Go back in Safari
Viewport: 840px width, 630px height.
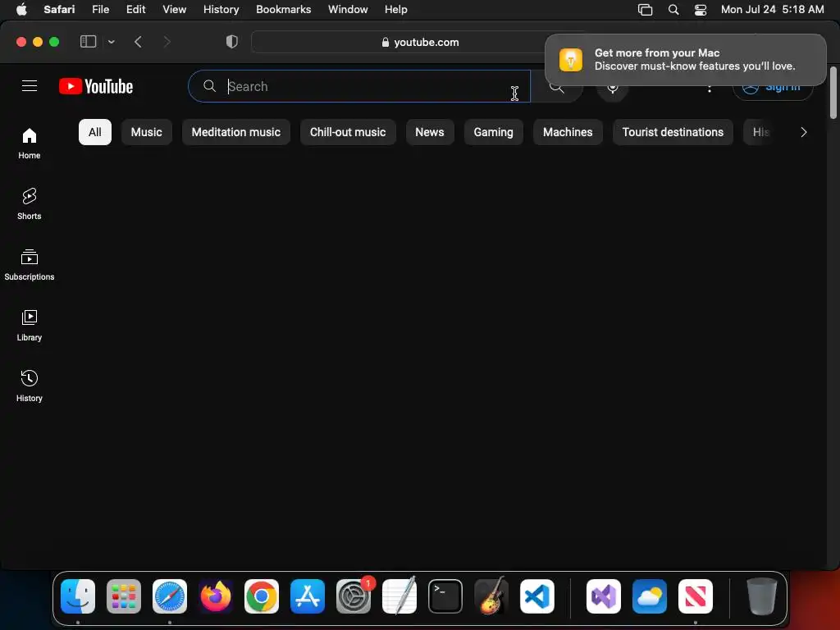click(138, 42)
